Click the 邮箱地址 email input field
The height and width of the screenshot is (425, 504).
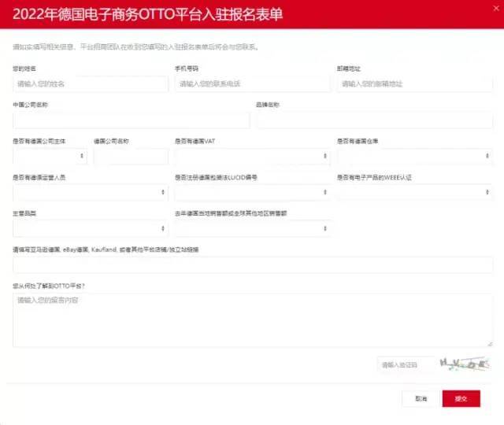(x=415, y=84)
